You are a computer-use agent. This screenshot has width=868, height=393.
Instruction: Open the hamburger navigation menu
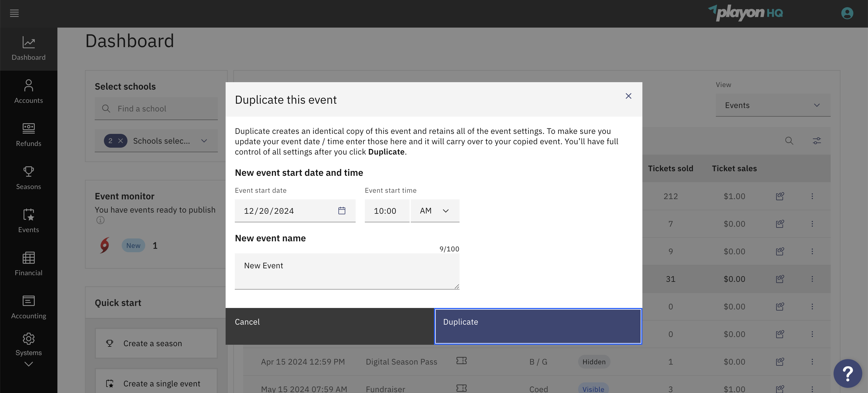[14, 13]
